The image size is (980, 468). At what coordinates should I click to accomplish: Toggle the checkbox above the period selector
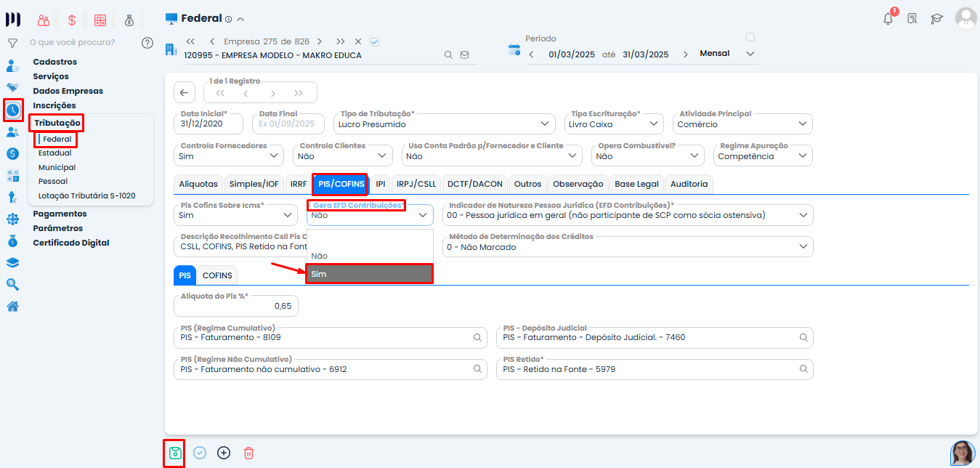pos(750,37)
